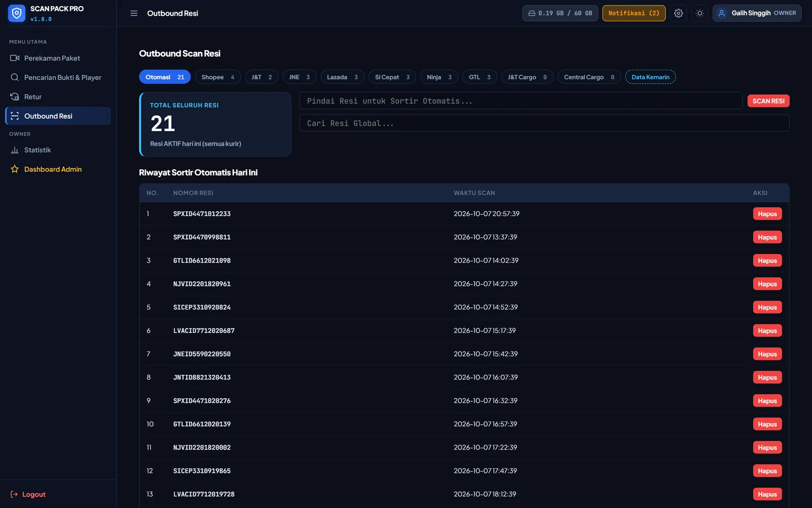Delete resi SICEP3310920824
The width and height of the screenshot is (812, 508).
[767, 307]
